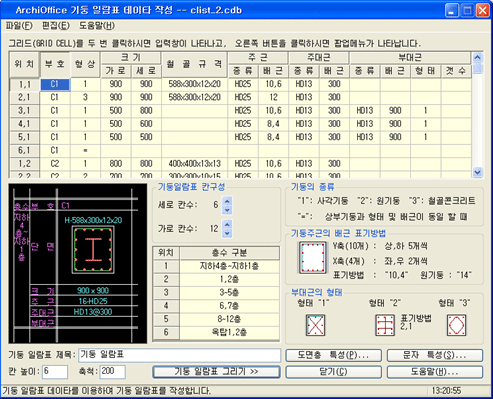Click the 칸 높이 input field
Screen dimensions: 493x399
(55, 372)
